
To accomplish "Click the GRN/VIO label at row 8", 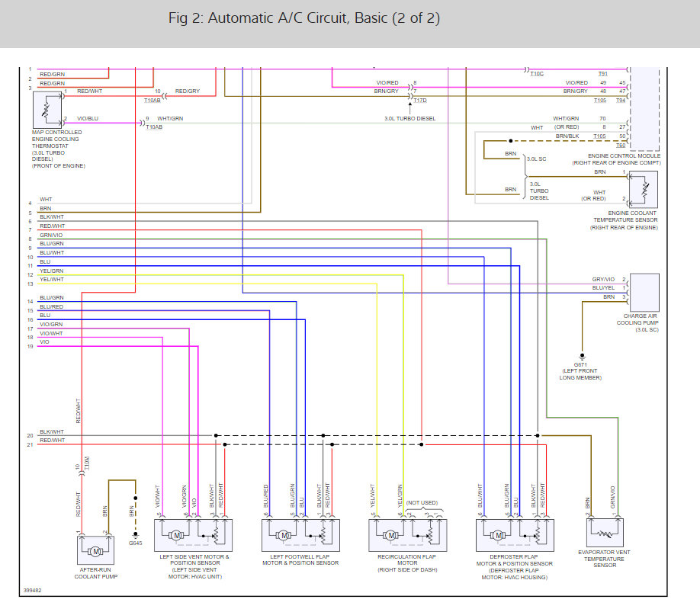I will coord(51,235).
